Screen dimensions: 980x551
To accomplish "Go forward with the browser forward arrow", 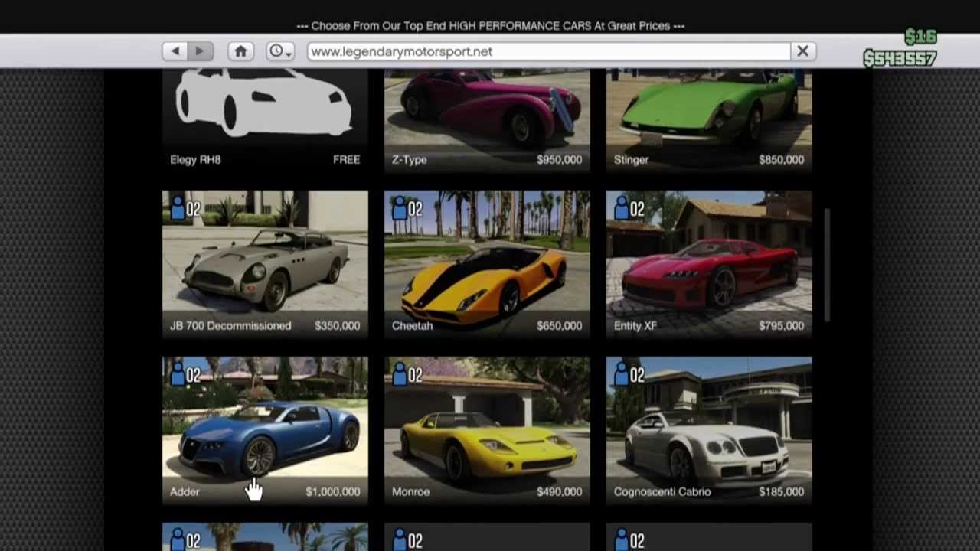I will 200,51.
